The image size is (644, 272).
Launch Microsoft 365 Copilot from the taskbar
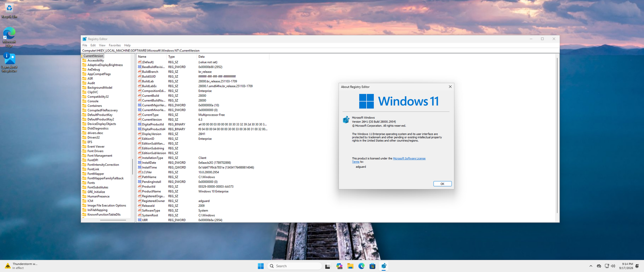pyautogui.click(x=339, y=266)
